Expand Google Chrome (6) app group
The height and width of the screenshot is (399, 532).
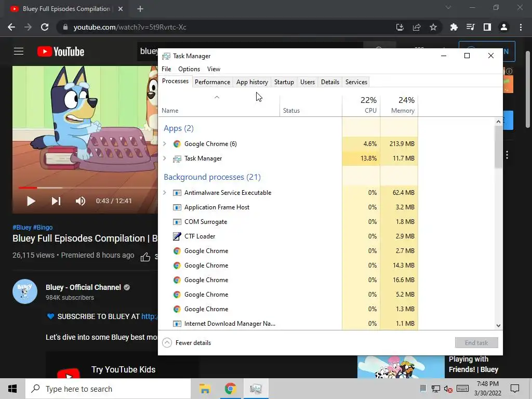pyautogui.click(x=165, y=144)
